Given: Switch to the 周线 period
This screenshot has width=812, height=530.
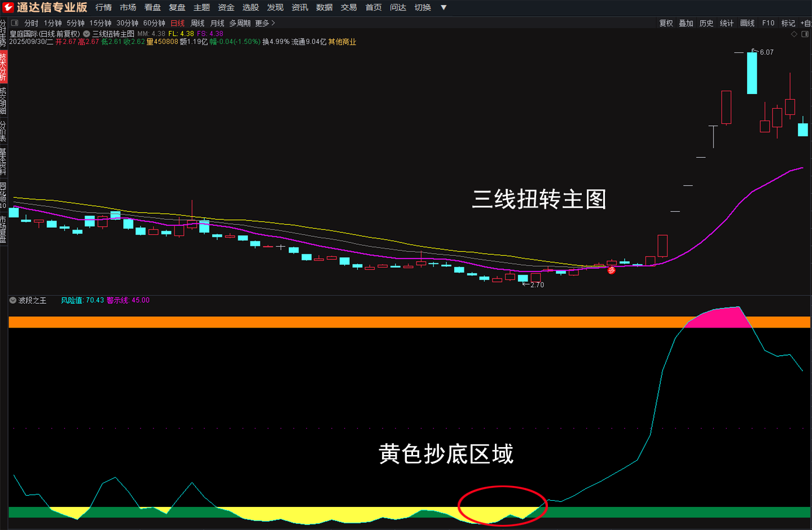Looking at the screenshot, I should click(197, 23).
